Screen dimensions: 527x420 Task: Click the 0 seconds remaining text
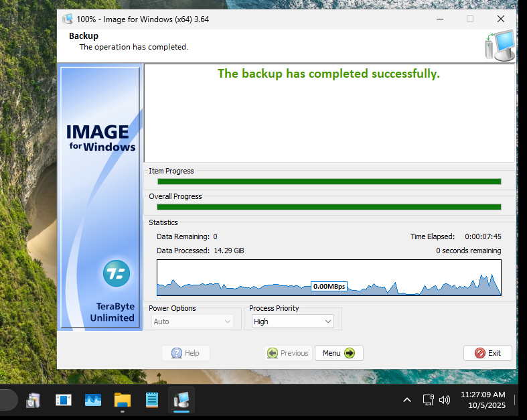pos(469,251)
